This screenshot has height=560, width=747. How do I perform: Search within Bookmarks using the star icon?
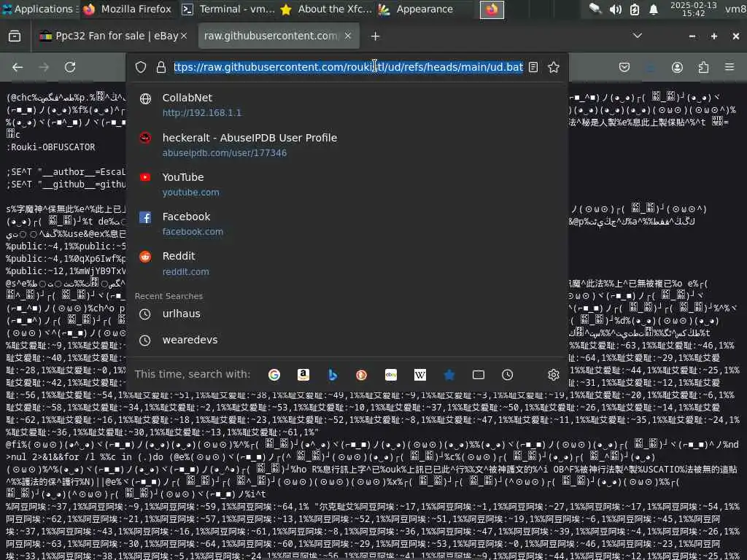pos(449,375)
